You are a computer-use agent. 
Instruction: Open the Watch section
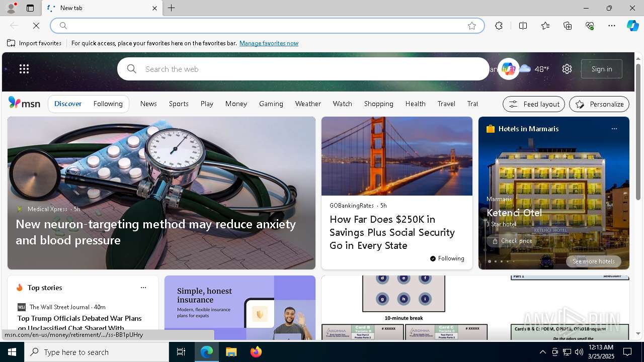coord(342,104)
